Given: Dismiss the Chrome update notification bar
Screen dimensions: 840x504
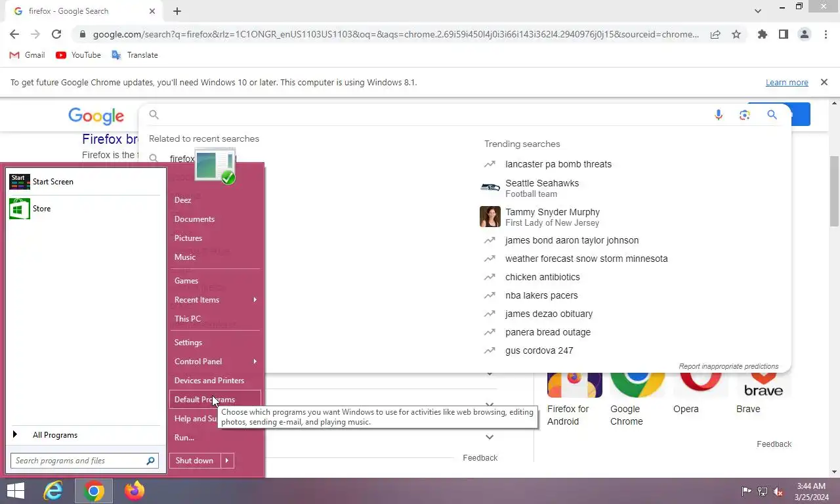Looking at the screenshot, I should pyautogui.click(x=824, y=82).
